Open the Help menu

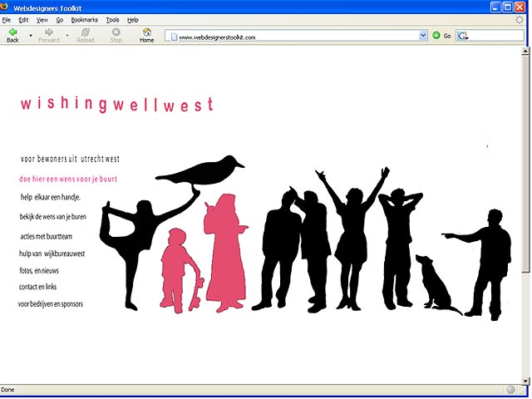133,20
